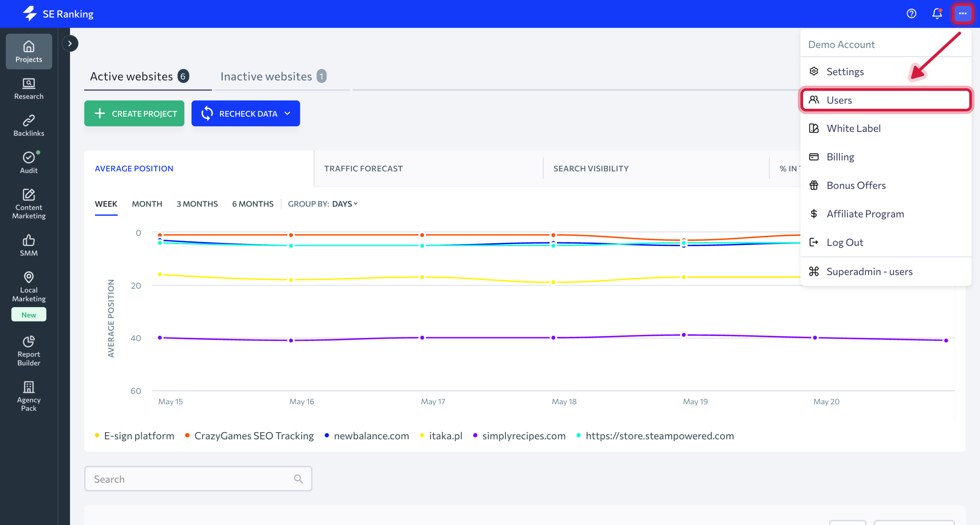980x525 pixels.
Task: Click the notification bell icon
Action: (x=937, y=14)
